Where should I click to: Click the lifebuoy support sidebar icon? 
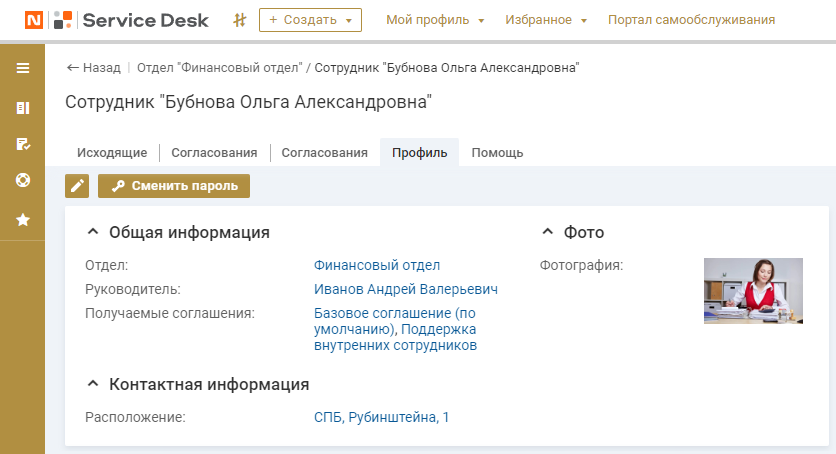[x=22, y=181]
